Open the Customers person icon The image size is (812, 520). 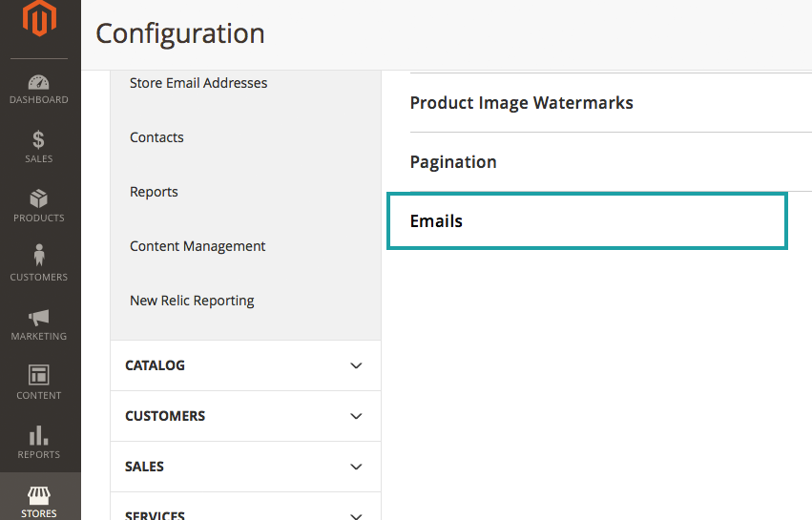[39, 257]
